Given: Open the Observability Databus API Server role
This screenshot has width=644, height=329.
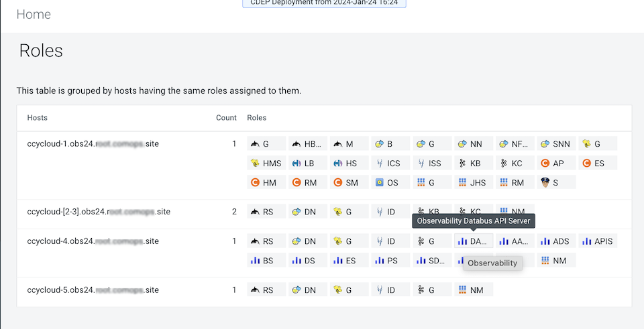Looking at the screenshot, I should [x=473, y=241].
